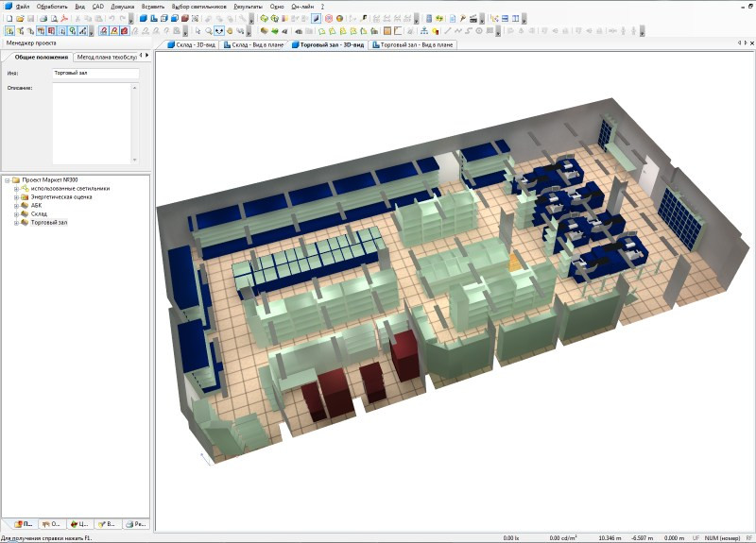Viewport: 756px width, 543px height.
Task: Open the CAD menu
Action: click(98, 7)
